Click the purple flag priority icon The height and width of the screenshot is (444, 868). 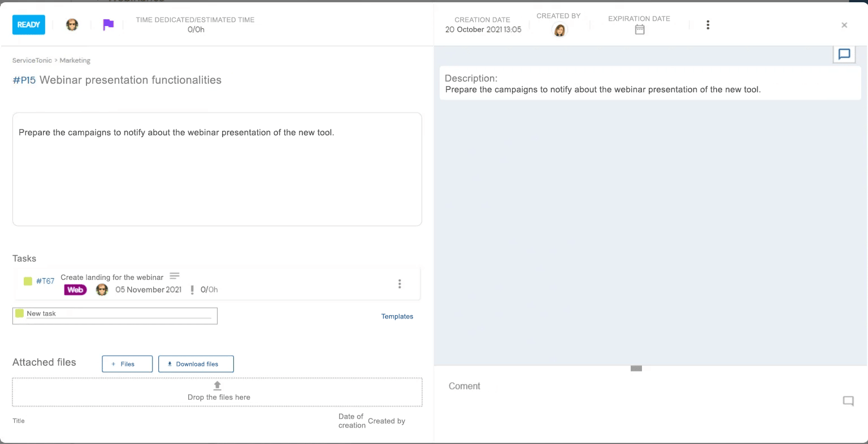(108, 25)
